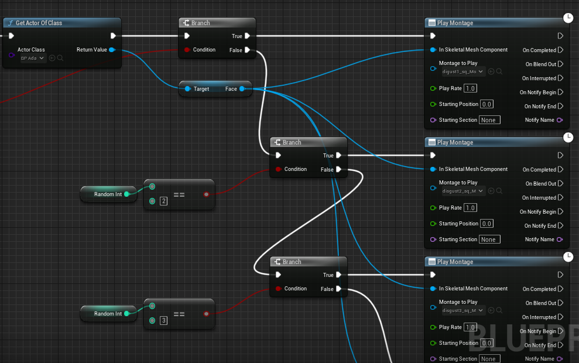Edit Starting Section field on disgust1 Play Montage

click(490, 120)
